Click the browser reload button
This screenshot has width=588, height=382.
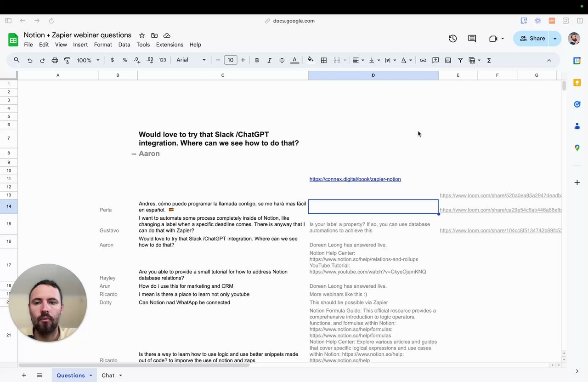pyautogui.click(x=51, y=21)
